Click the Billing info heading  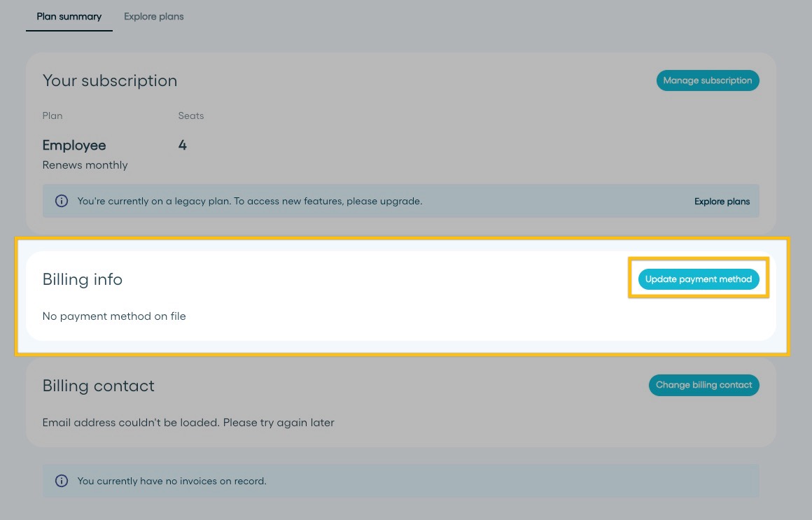tap(83, 279)
